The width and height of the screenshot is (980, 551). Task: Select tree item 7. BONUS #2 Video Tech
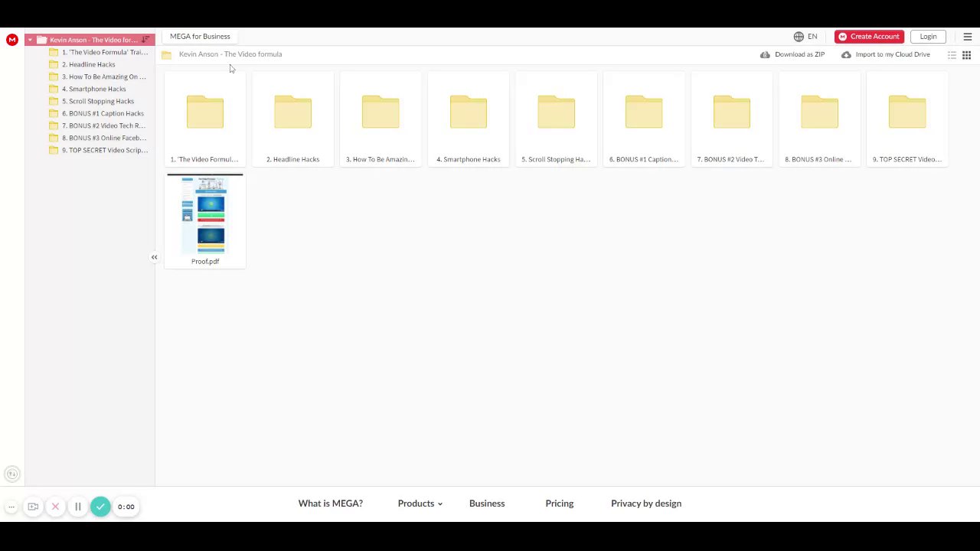pyautogui.click(x=103, y=126)
